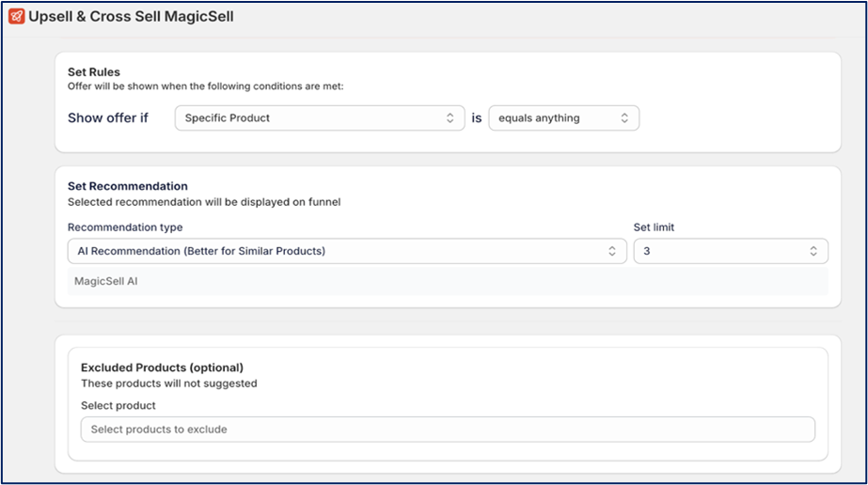
Task: Click Selected recommendation will be displayed text
Action: (x=204, y=202)
